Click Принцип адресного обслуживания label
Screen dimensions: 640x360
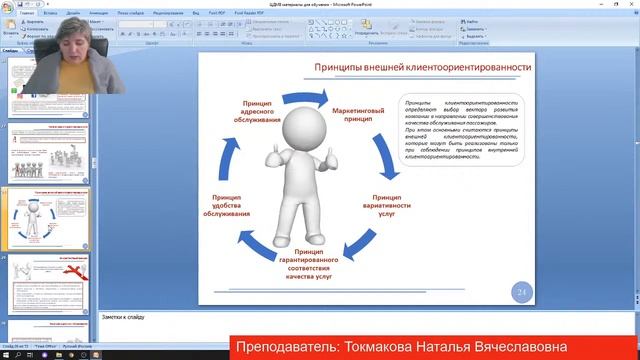point(257,111)
